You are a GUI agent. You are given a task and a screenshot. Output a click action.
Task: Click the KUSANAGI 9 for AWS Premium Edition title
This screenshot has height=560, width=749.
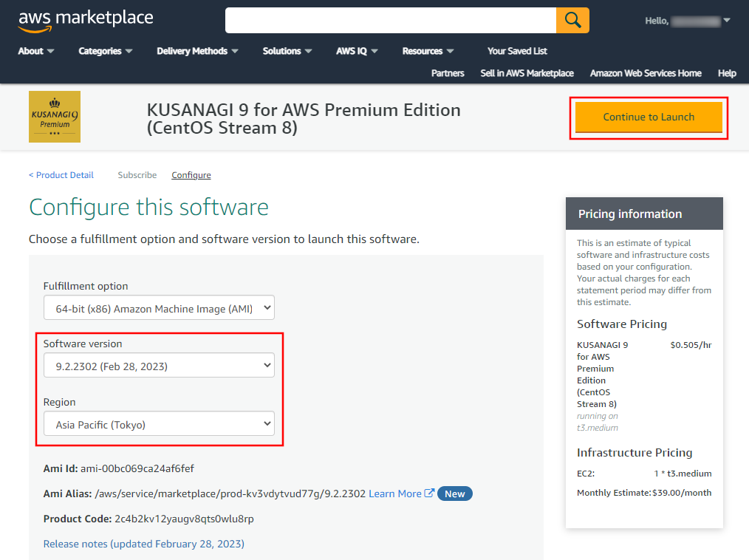tap(304, 118)
